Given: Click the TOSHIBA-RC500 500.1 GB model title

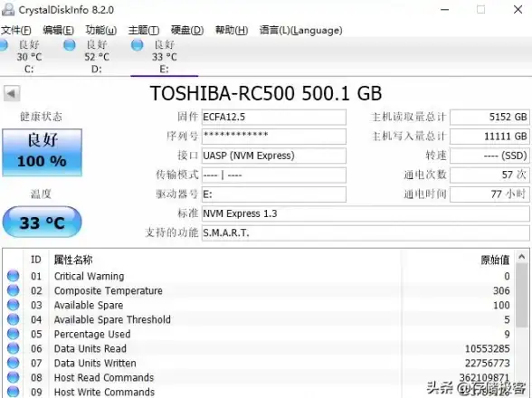Looking at the screenshot, I should 266,93.
